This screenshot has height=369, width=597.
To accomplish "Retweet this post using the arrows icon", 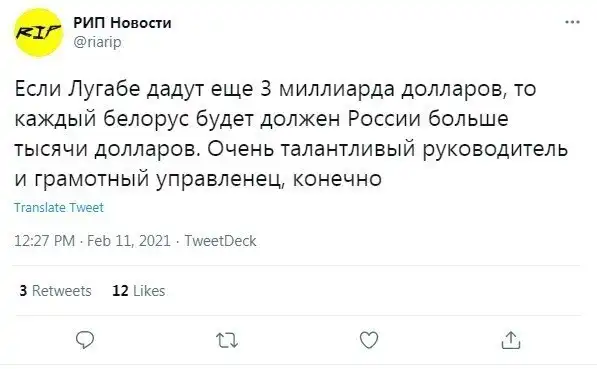I will (227, 340).
